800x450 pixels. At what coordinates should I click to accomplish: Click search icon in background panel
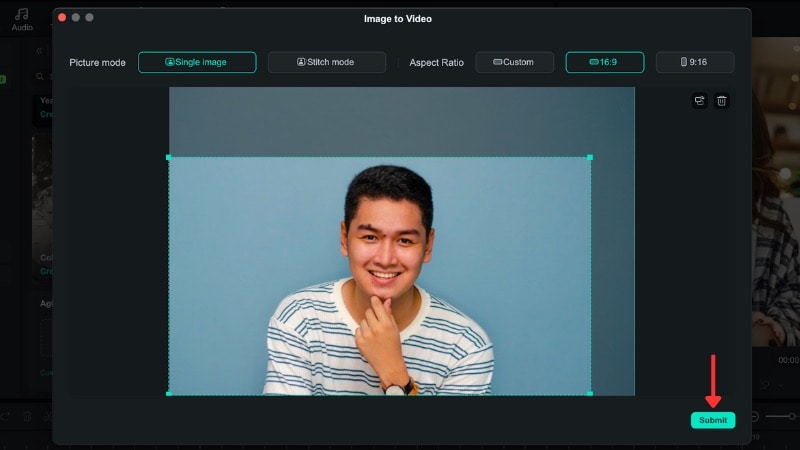[x=40, y=77]
